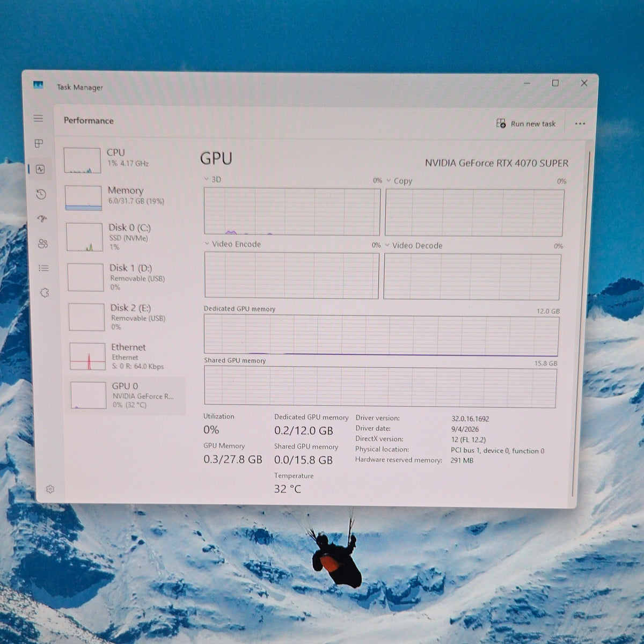Click the NVIDIA GeForce RTX 4070 SUPER title
This screenshot has height=644, width=644.
(x=496, y=163)
